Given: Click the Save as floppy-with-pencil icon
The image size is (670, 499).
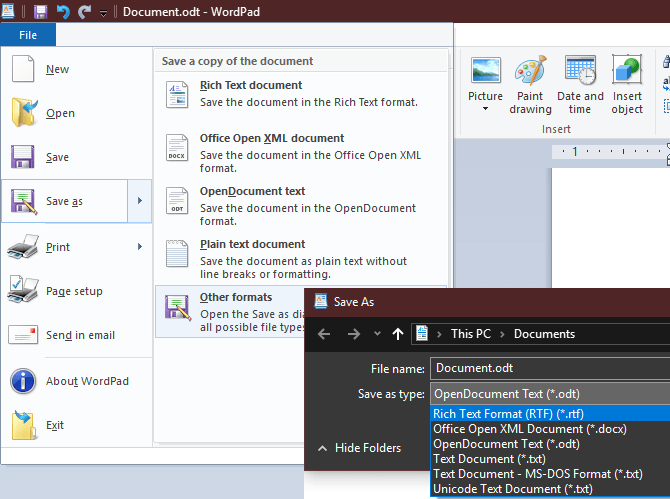Looking at the screenshot, I should (24, 201).
